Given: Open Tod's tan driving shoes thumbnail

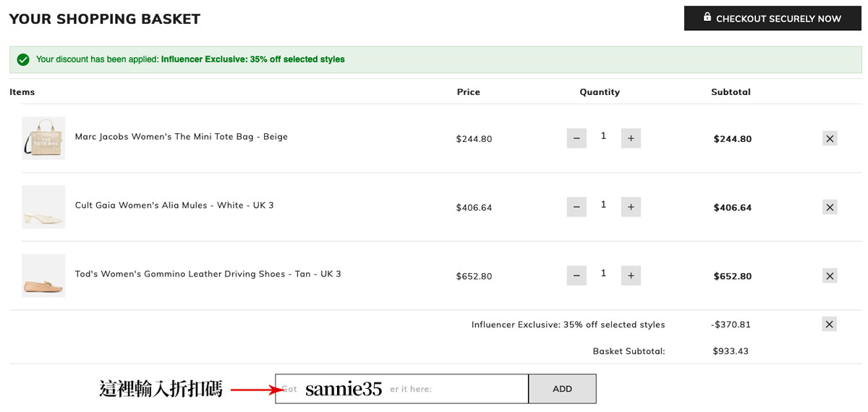Looking at the screenshot, I should [x=43, y=276].
